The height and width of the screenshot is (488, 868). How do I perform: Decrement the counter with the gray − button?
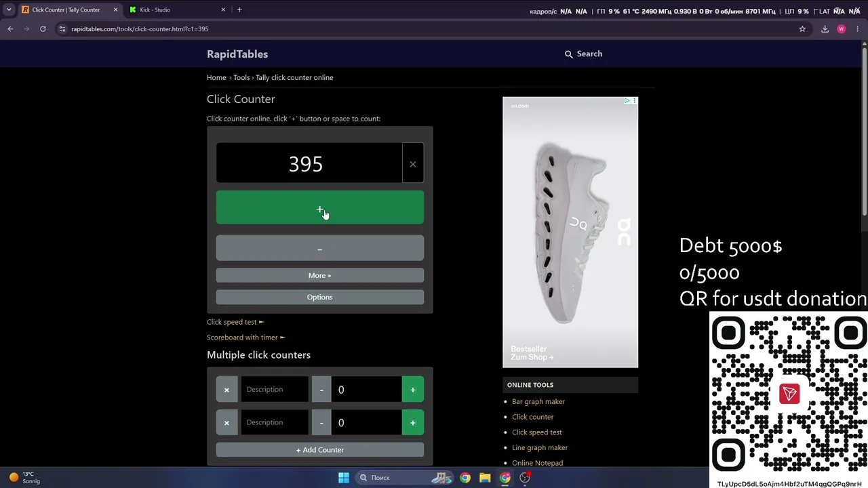pyautogui.click(x=320, y=248)
